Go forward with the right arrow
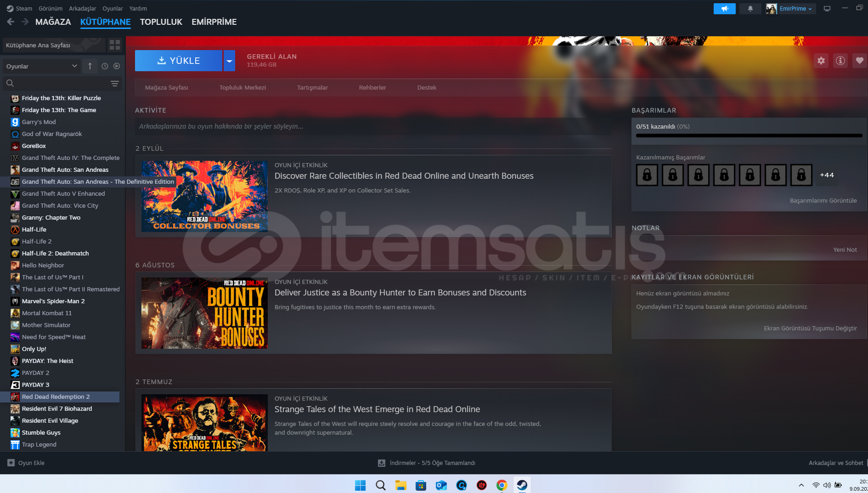The image size is (868, 493). 25,22
